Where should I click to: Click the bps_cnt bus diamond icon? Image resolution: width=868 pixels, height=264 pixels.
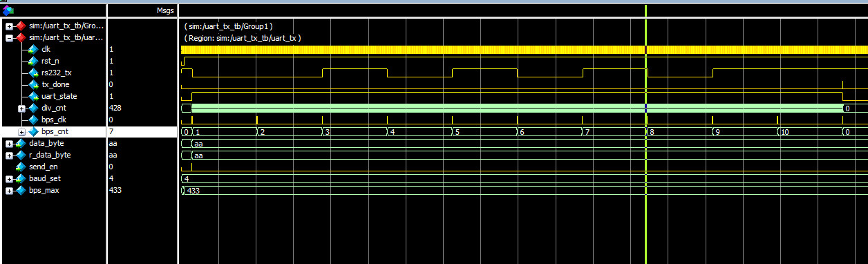point(33,131)
